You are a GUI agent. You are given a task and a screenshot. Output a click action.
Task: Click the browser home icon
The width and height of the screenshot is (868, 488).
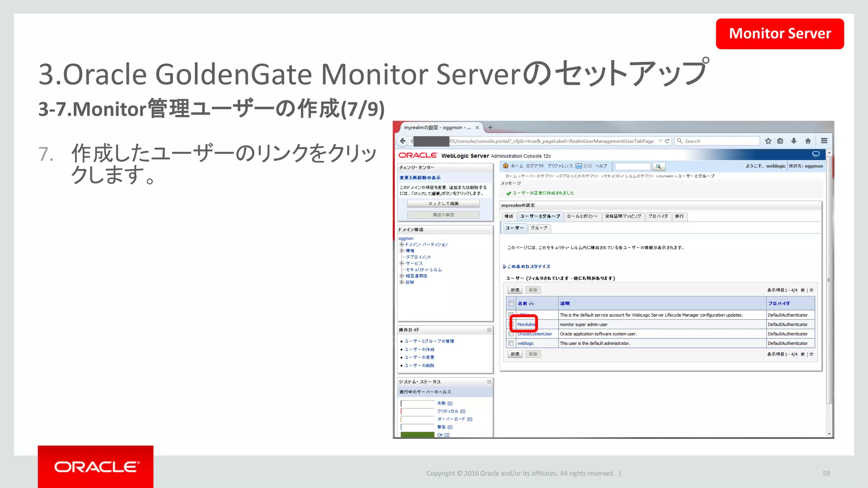tap(808, 141)
